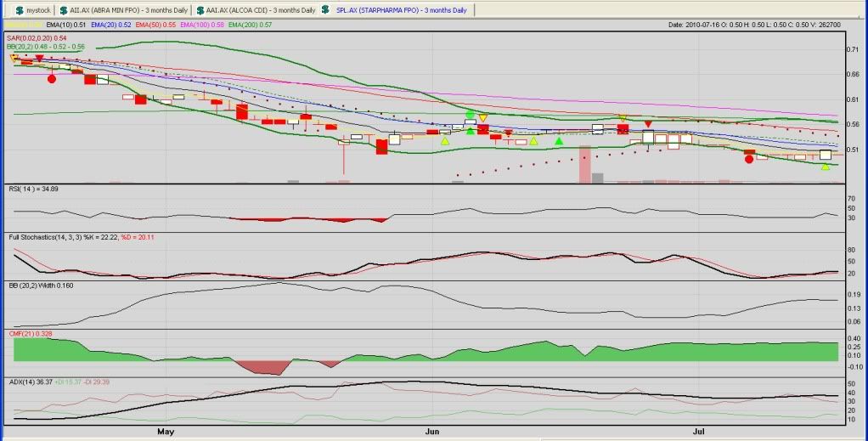Click the red circle signal marker in mid-July
868x441 pixels.
(748, 159)
